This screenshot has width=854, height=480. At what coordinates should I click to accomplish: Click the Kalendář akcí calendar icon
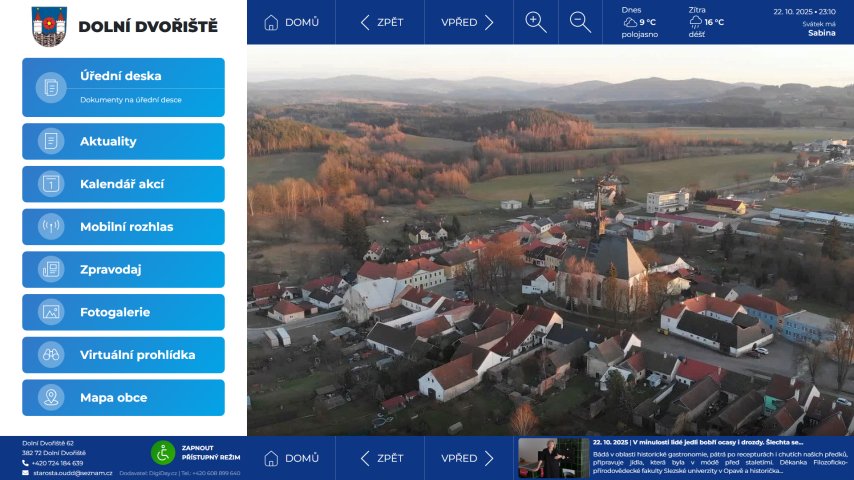point(51,184)
